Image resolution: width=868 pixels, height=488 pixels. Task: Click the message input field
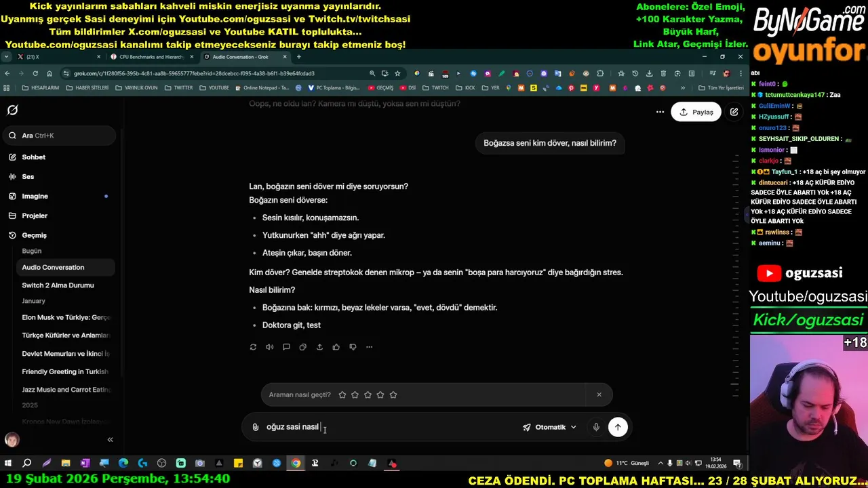[x=390, y=428]
